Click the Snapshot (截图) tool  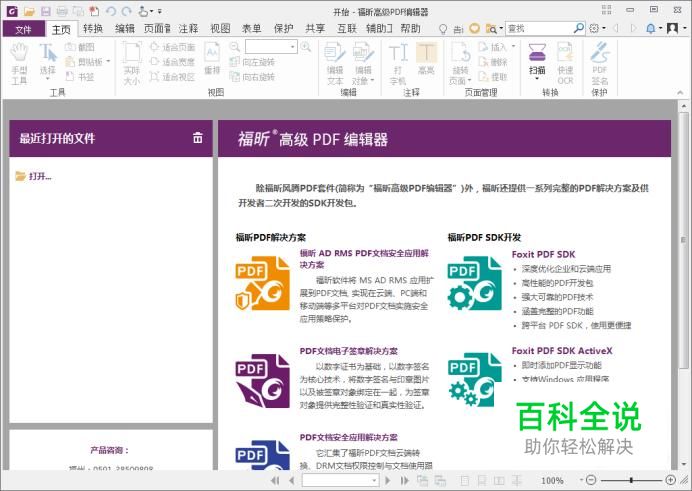tap(80, 47)
